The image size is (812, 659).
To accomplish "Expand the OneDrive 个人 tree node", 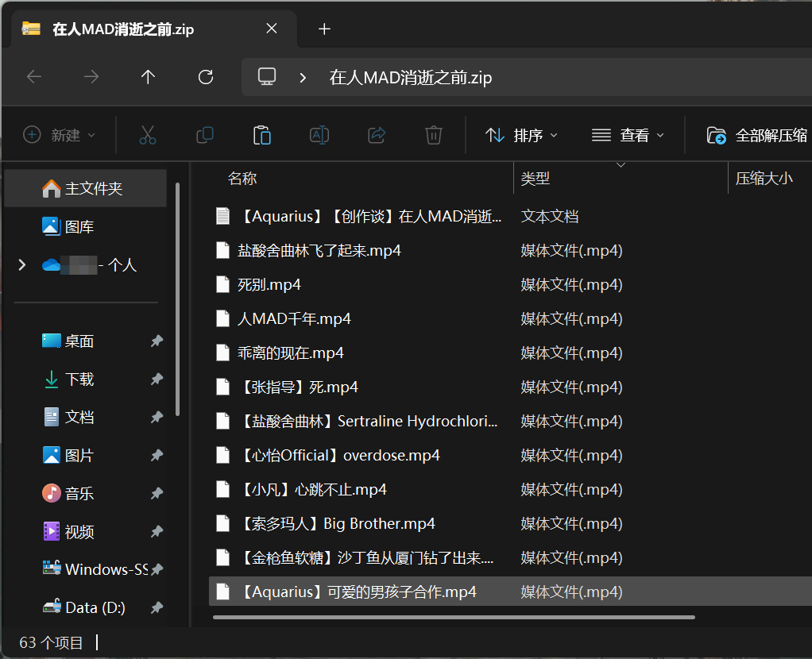I will (x=22, y=265).
